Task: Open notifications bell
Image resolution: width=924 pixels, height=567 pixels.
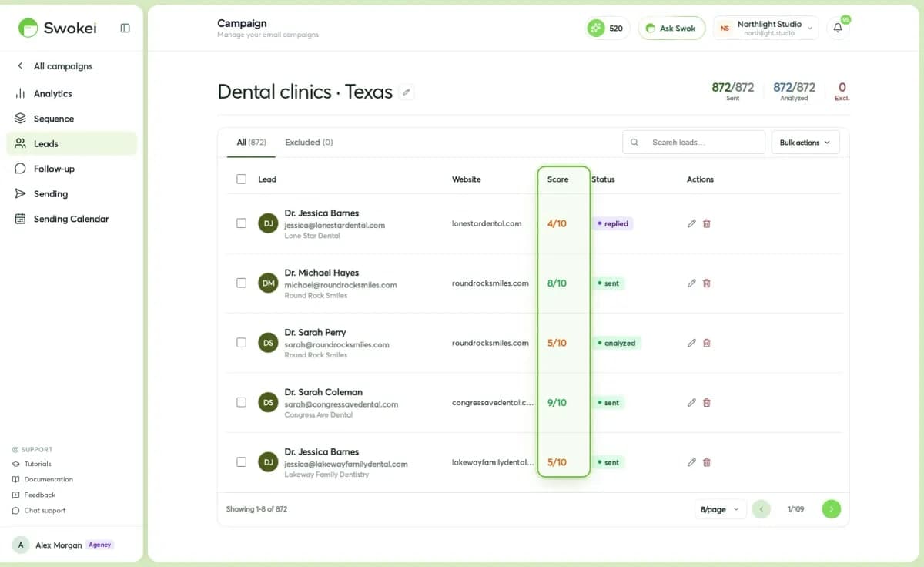Action: click(838, 28)
